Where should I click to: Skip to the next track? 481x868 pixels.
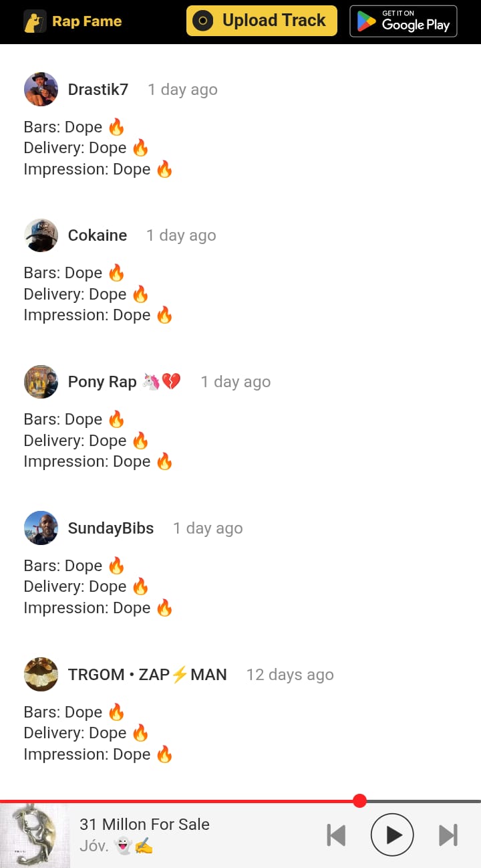point(448,835)
